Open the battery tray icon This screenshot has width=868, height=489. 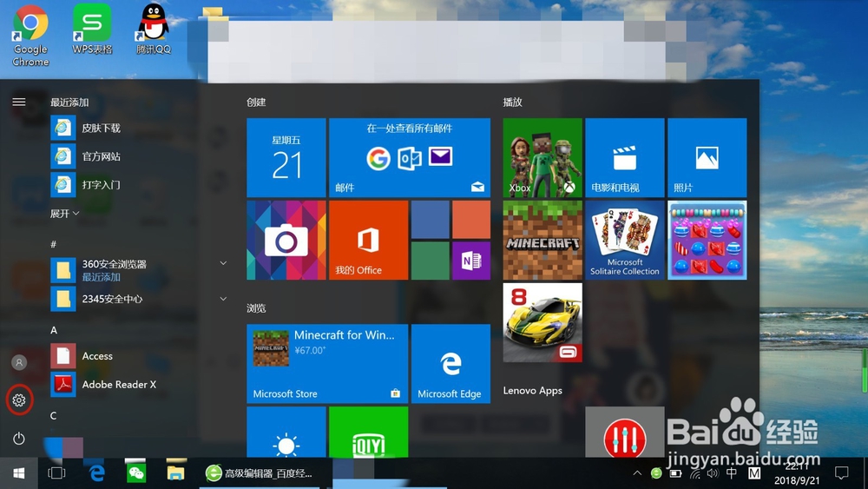676,473
